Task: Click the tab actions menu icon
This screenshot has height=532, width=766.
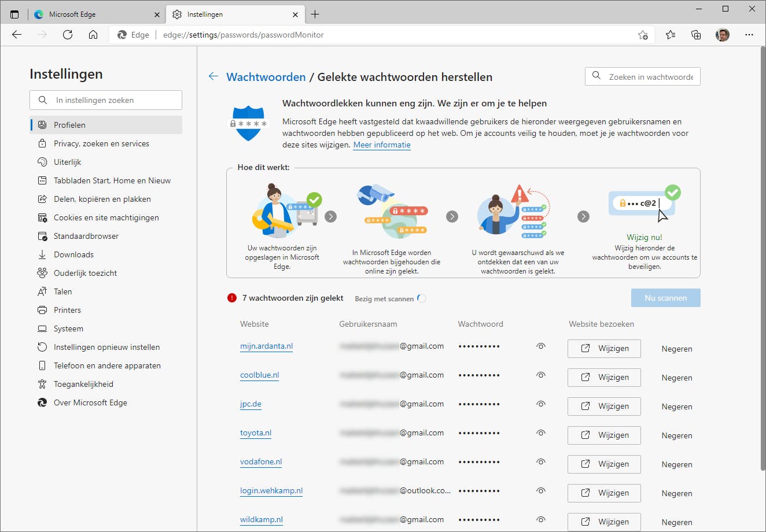Action: click(x=14, y=14)
